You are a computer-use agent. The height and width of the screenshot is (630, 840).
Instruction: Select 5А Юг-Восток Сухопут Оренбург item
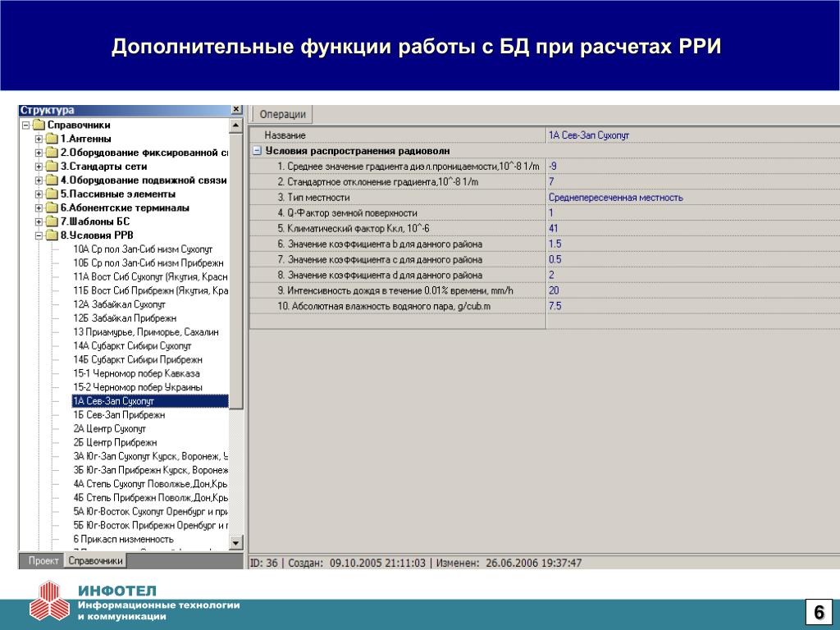click(x=151, y=512)
